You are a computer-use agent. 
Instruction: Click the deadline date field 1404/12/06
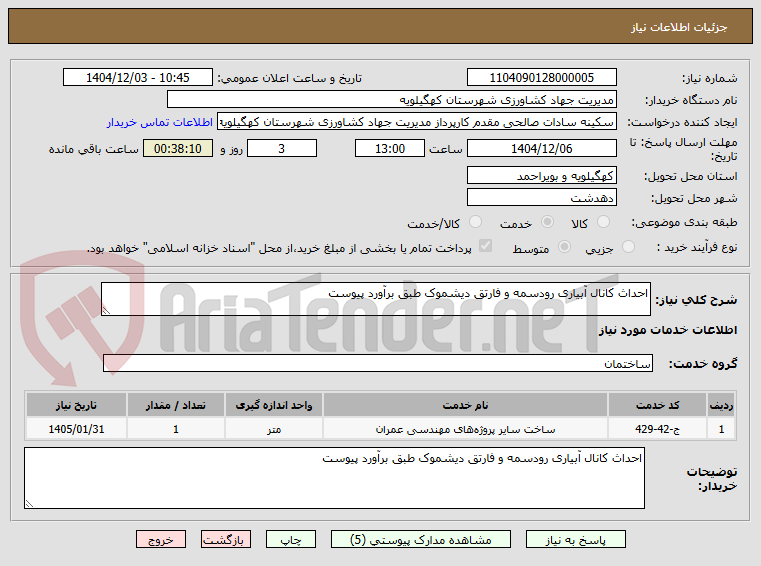(542, 149)
